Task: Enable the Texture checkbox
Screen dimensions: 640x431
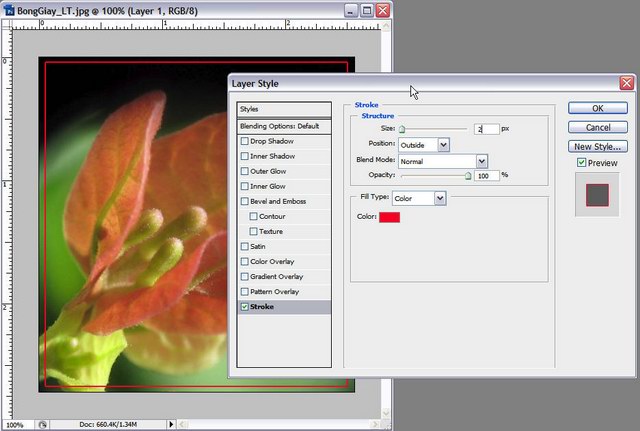Action: pyautogui.click(x=253, y=231)
